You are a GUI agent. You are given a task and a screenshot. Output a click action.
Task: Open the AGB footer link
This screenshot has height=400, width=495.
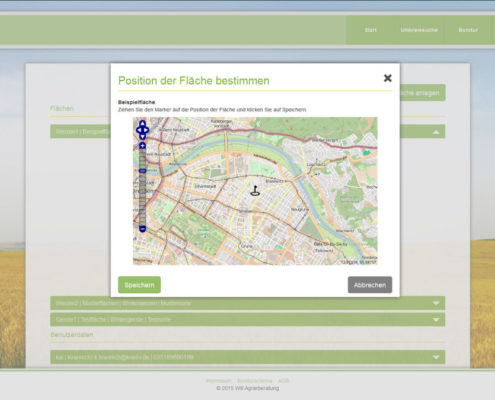click(283, 381)
